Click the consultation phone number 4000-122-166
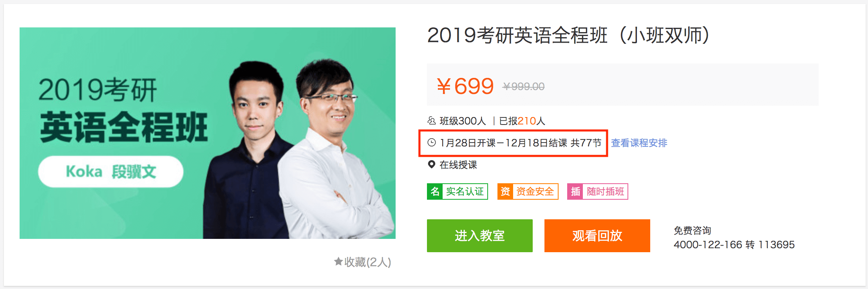This screenshot has width=868, height=289. [x=708, y=245]
